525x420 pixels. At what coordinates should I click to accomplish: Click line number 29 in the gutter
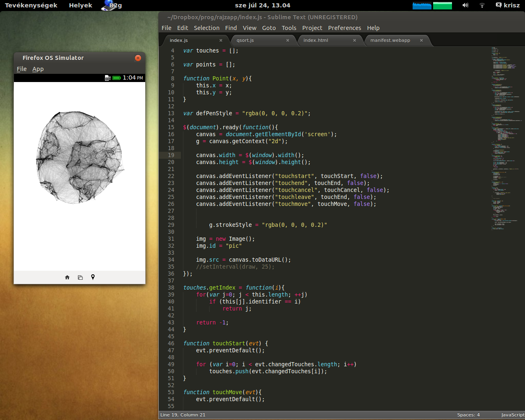171,225
